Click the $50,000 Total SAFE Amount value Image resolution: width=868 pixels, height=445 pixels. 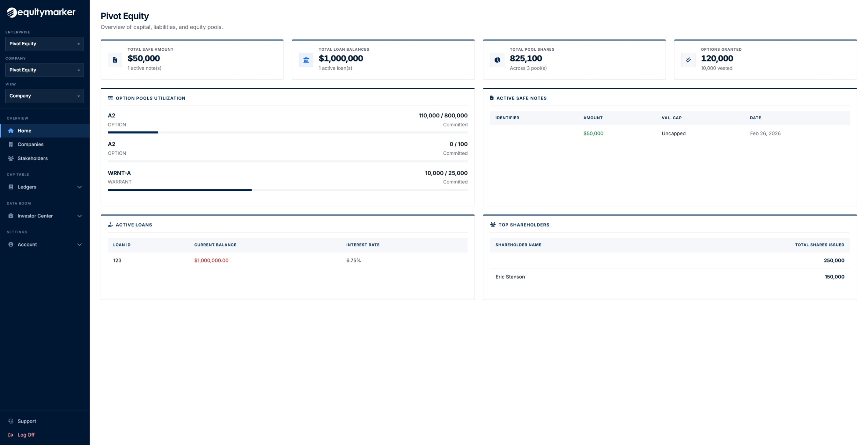(144, 59)
